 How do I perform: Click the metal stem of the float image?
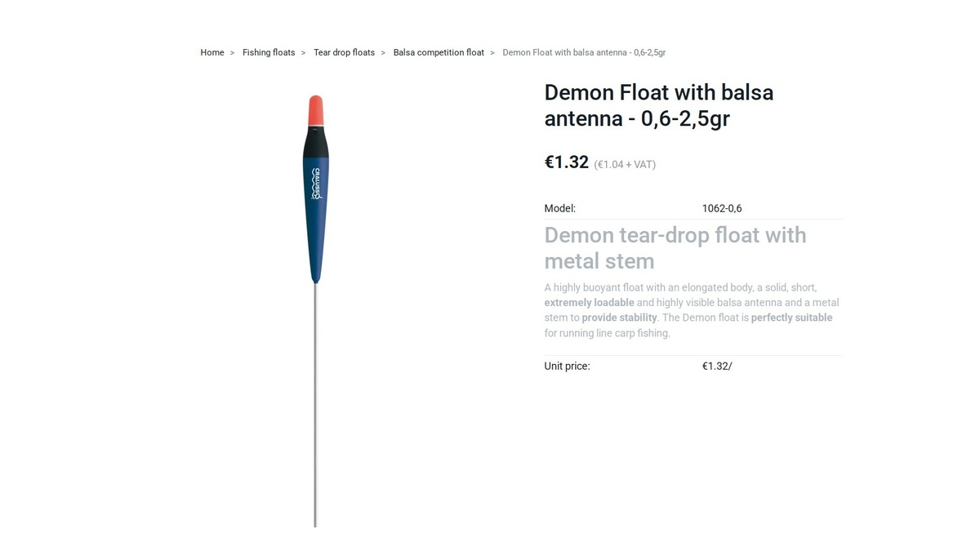click(x=315, y=404)
